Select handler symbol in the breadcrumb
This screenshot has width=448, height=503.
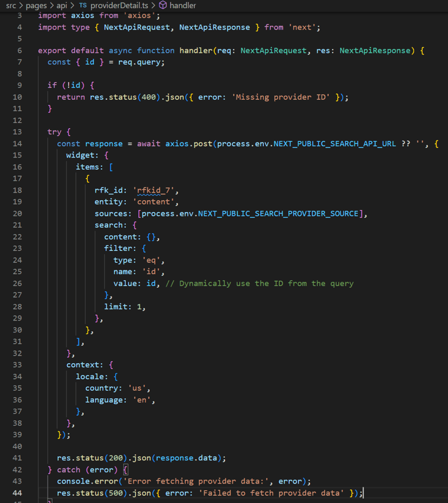tap(183, 5)
